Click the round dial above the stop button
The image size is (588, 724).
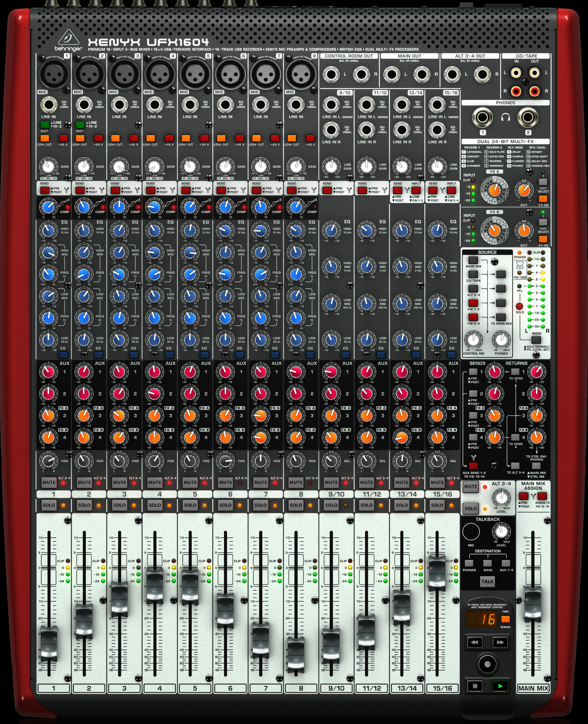point(487,664)
